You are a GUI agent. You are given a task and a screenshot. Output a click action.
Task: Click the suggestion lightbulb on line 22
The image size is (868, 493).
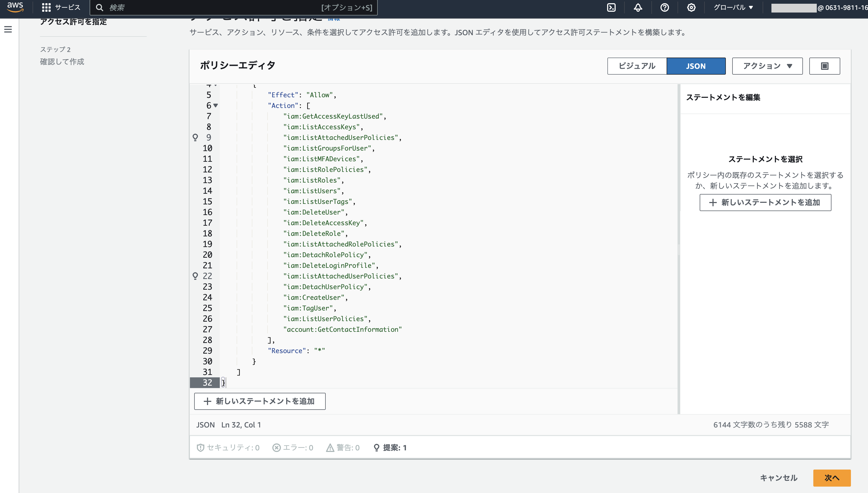click(195, 276)
